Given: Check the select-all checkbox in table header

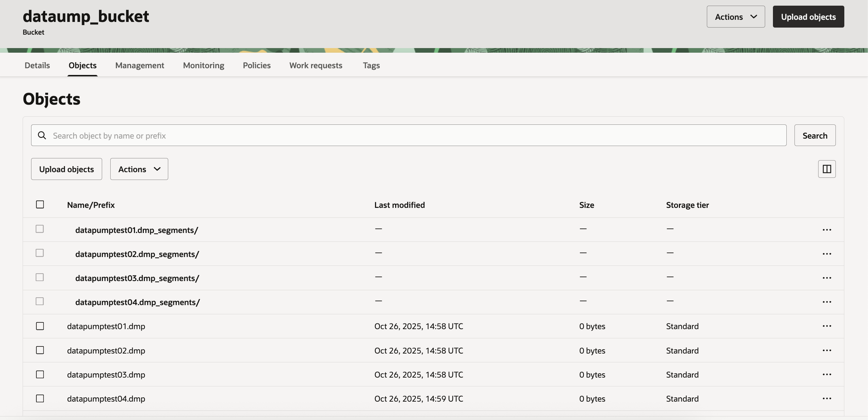Looking at the screenshot, I should (x=40, y=205).
